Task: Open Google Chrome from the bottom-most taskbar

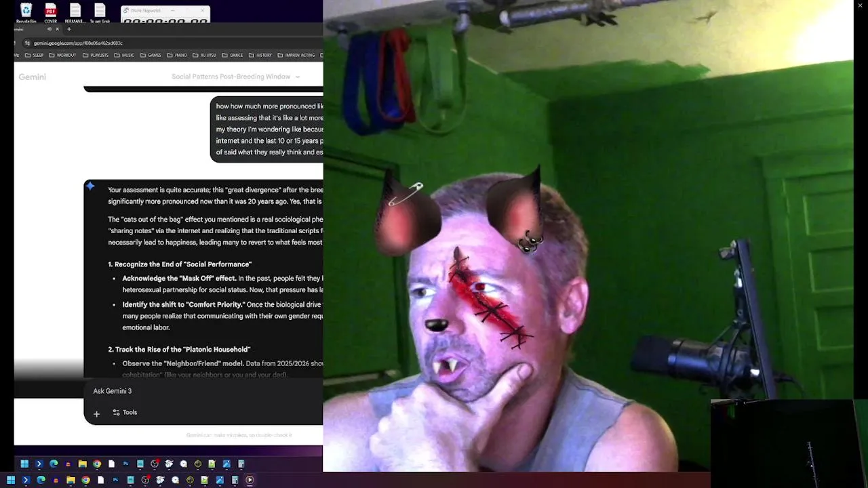Action: (x=85, y=480)
